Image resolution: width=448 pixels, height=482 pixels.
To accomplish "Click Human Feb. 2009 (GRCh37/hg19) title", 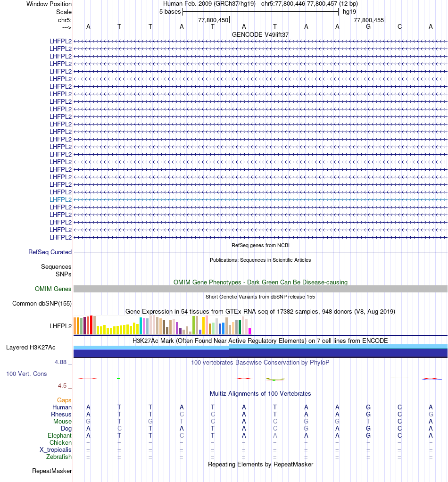I will click(x=209, y=4).
